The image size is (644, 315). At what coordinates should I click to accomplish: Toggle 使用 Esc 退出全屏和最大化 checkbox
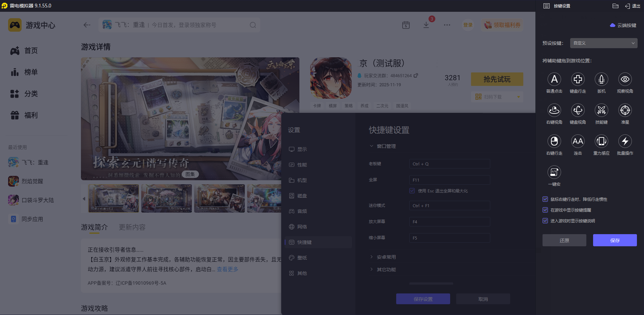point(412,191)
